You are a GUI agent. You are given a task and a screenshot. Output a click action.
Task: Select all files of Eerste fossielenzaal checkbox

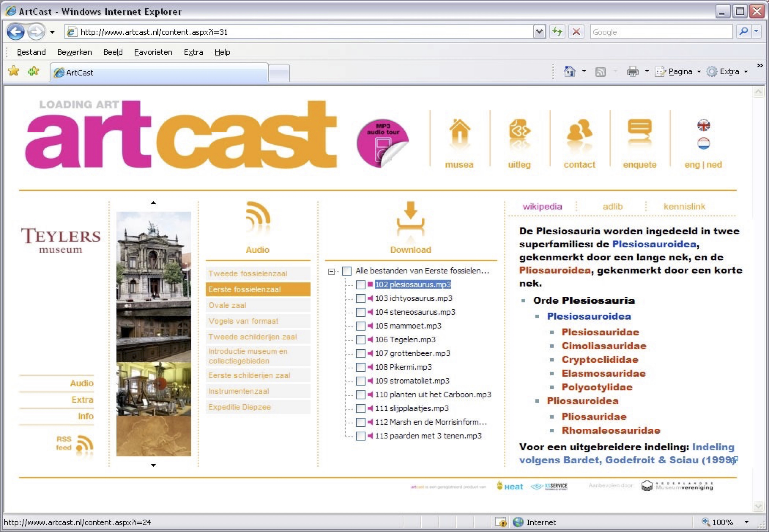(x=347, y=271)
